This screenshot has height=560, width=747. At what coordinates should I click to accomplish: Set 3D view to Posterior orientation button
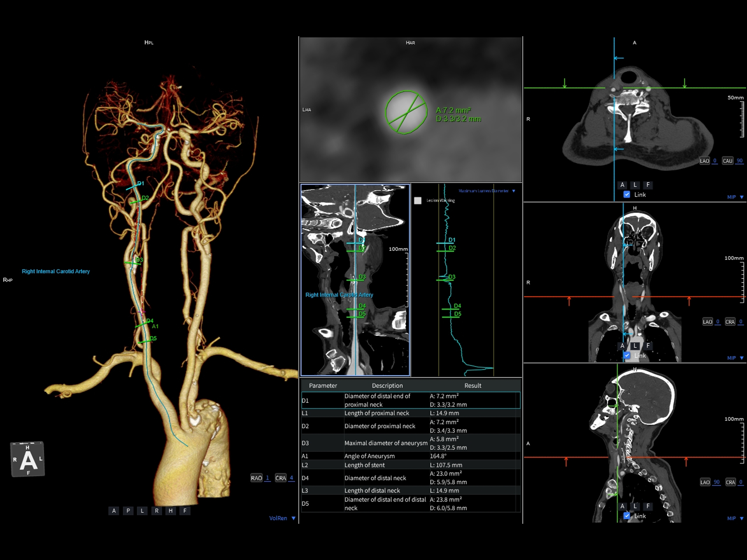click(128, 511)
